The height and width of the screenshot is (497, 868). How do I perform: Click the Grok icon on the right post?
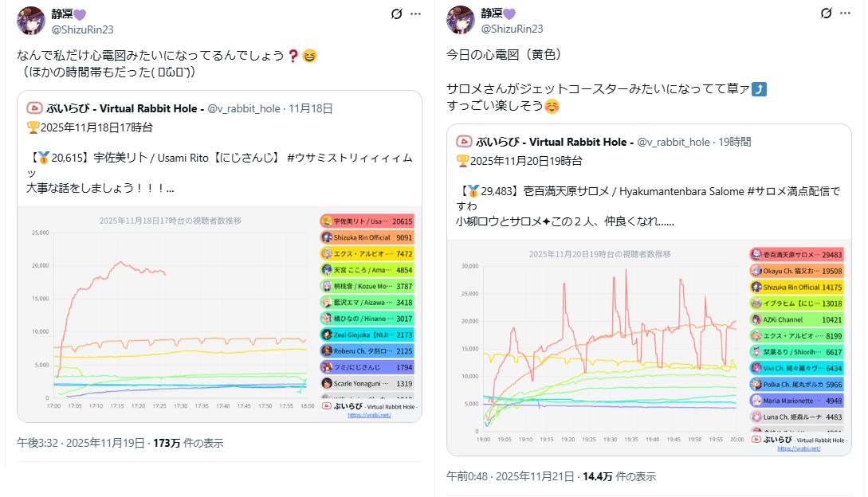(x=827, y=14)
